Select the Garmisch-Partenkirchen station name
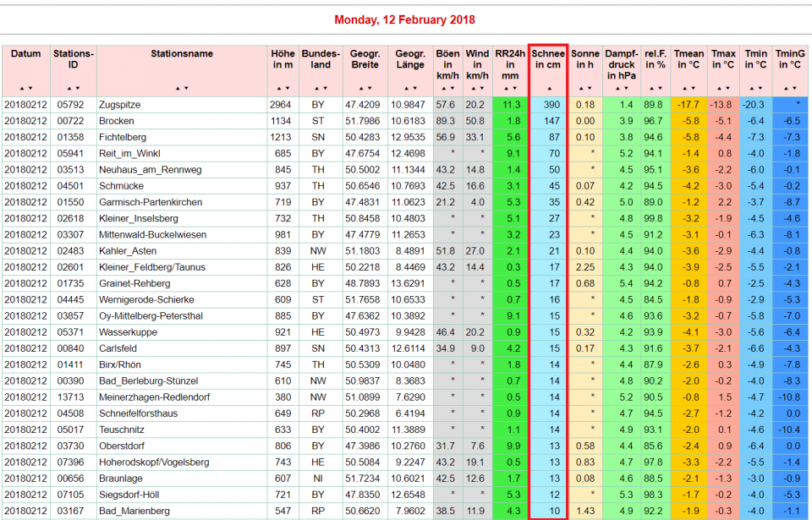812x520 pixels. coord(149,202)
